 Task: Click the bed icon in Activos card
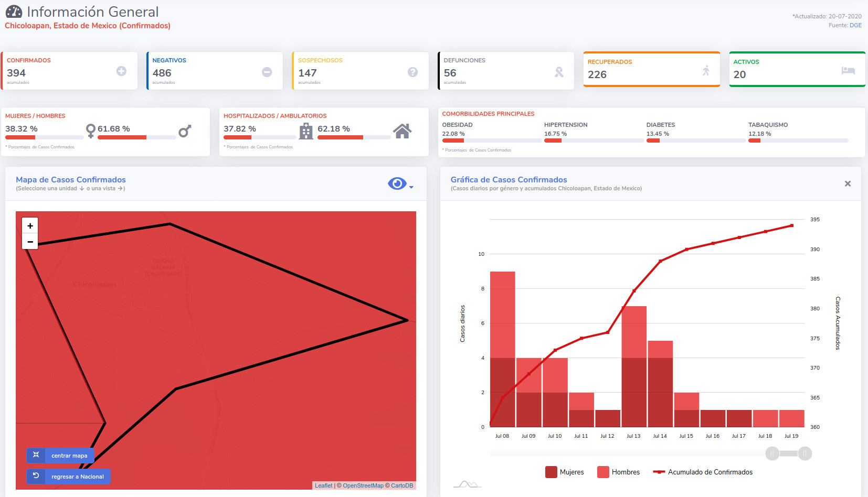[x=848, y=70]
